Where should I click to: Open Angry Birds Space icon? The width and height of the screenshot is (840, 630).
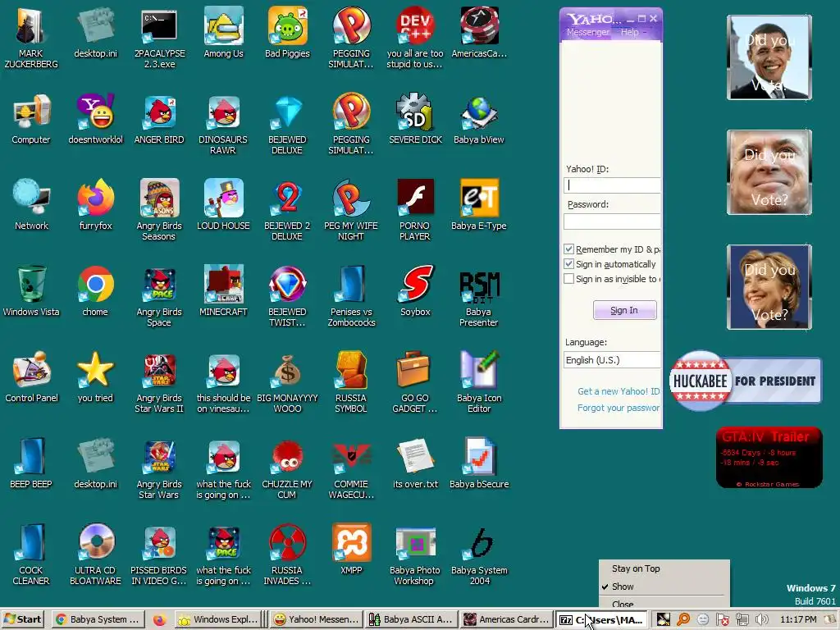tap(159, 296)
